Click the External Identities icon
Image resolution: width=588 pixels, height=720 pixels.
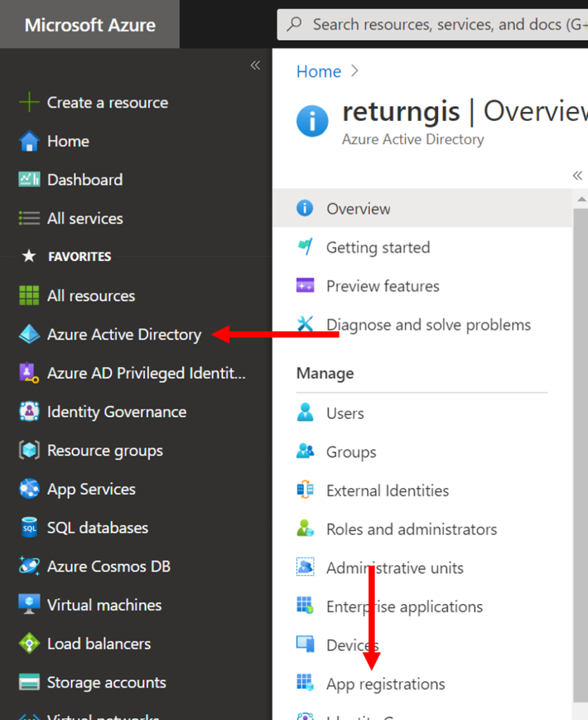[x=305, y=489]
